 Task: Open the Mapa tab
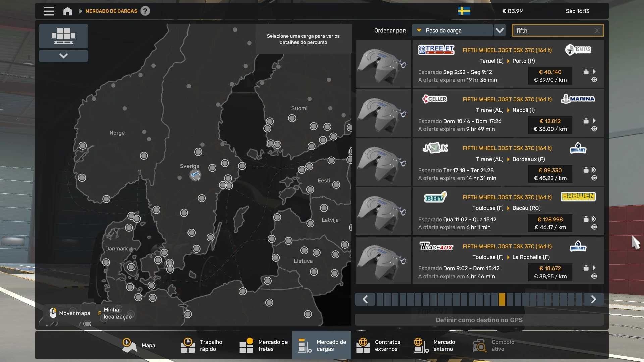139,345
